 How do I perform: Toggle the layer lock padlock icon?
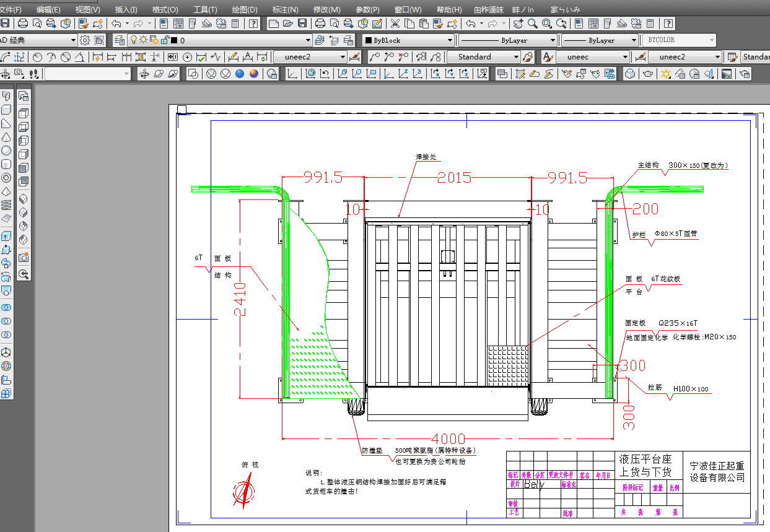pos(164,40)
